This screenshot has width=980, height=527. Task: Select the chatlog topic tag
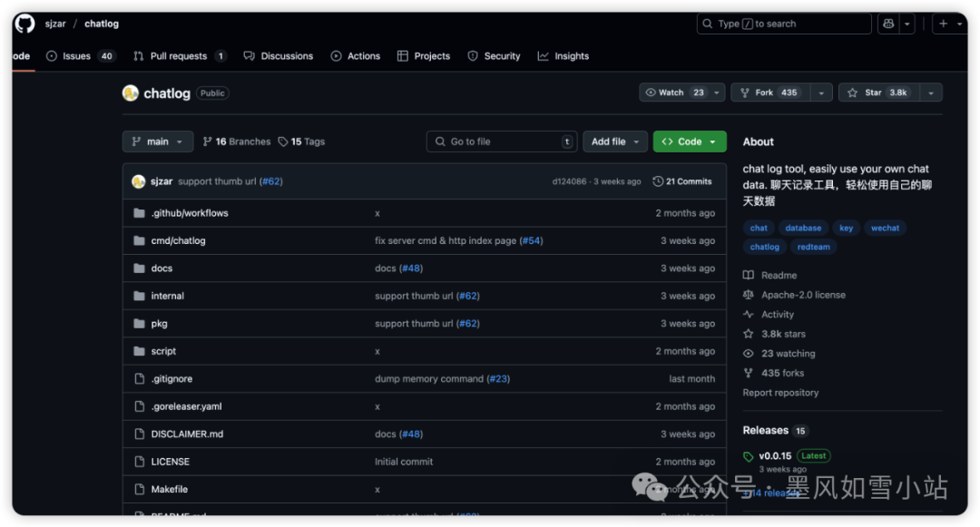pyautogui.click(x=764, y=247)
